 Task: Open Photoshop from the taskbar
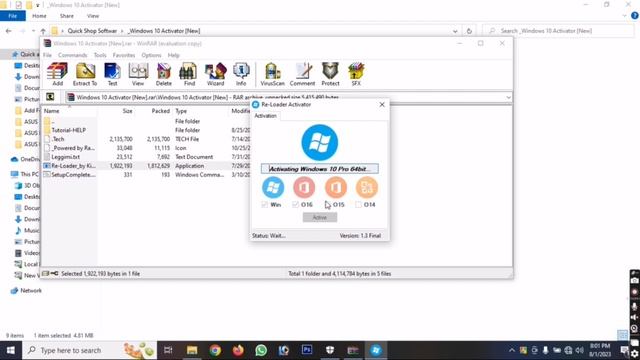tap(307, 350)
